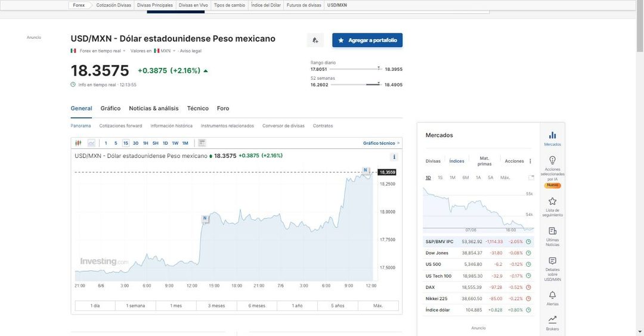This screenshot has height=336, width=644.
Task: Select the 15-minute chart interval
Action: (126, 143)
